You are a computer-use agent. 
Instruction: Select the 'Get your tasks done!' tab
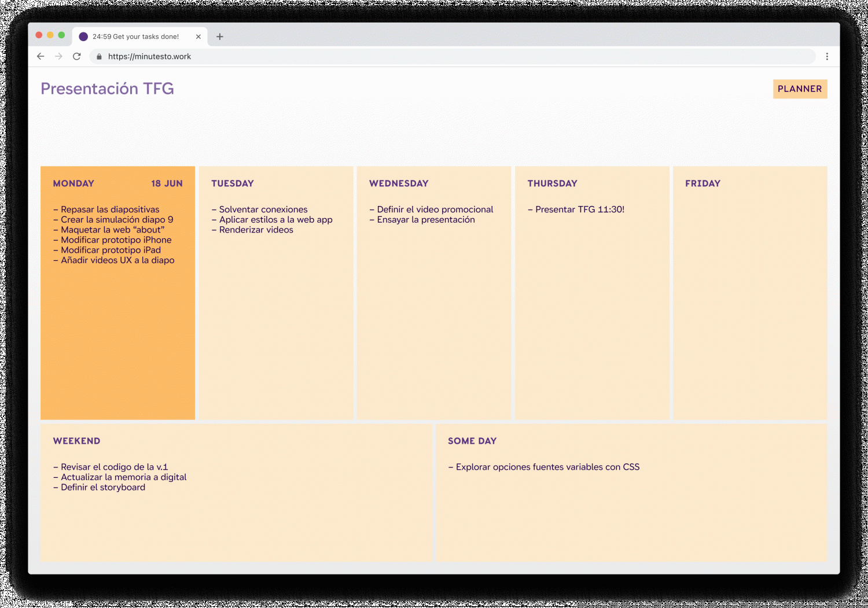click(x=136, y=36)
